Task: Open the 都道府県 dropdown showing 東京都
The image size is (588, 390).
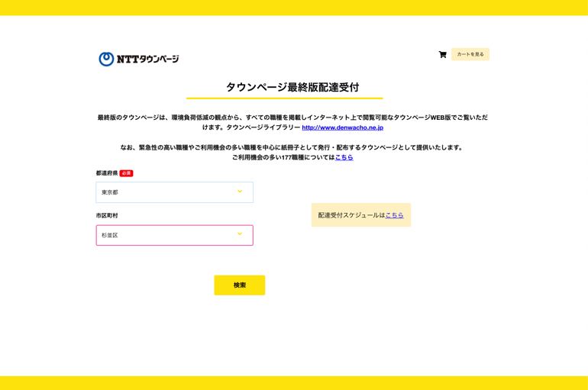Action: click(x=174, y=192)
